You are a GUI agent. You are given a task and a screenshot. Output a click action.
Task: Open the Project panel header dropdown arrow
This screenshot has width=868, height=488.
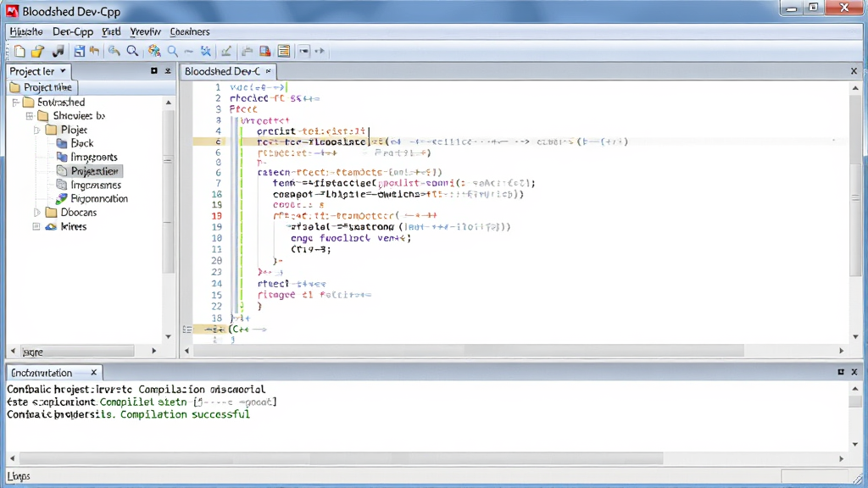click(63, 71)
